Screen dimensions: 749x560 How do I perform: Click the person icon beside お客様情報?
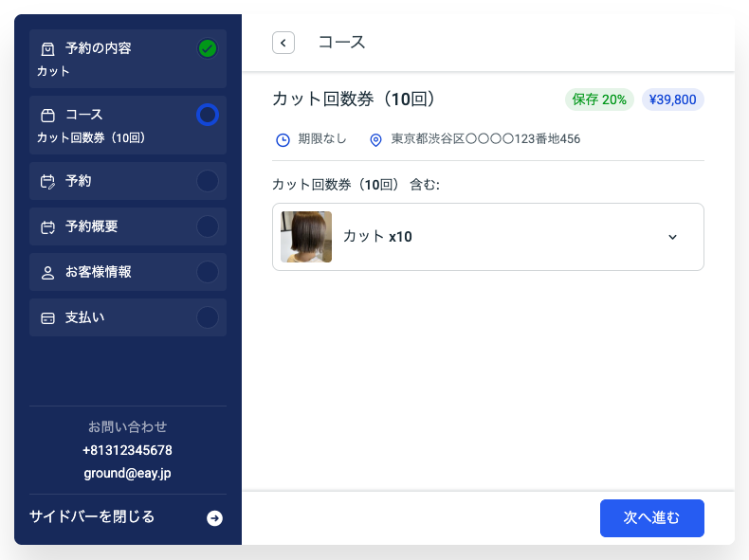point(47,273)
